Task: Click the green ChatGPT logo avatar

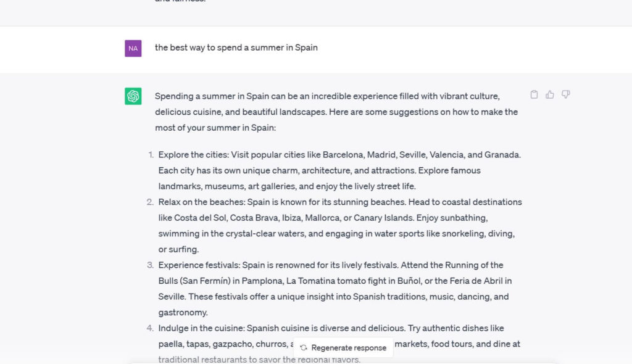Action: (133, 96)
